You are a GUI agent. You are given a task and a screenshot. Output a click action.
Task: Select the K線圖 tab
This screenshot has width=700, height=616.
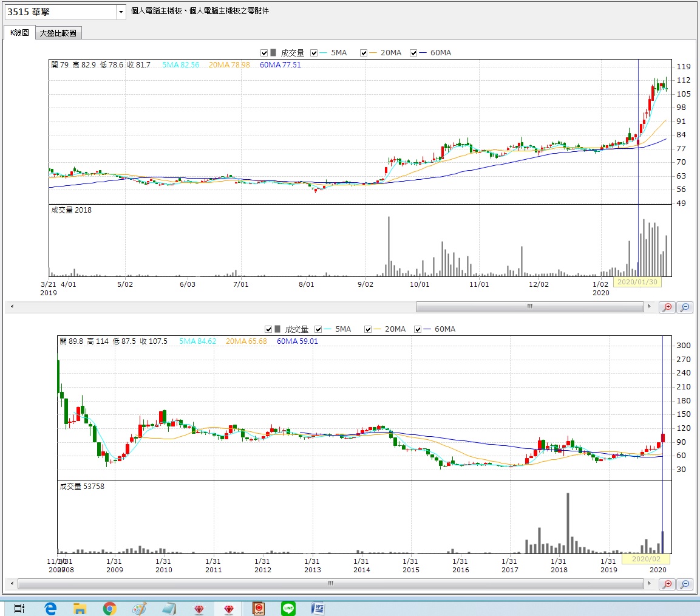pos(19,32)
